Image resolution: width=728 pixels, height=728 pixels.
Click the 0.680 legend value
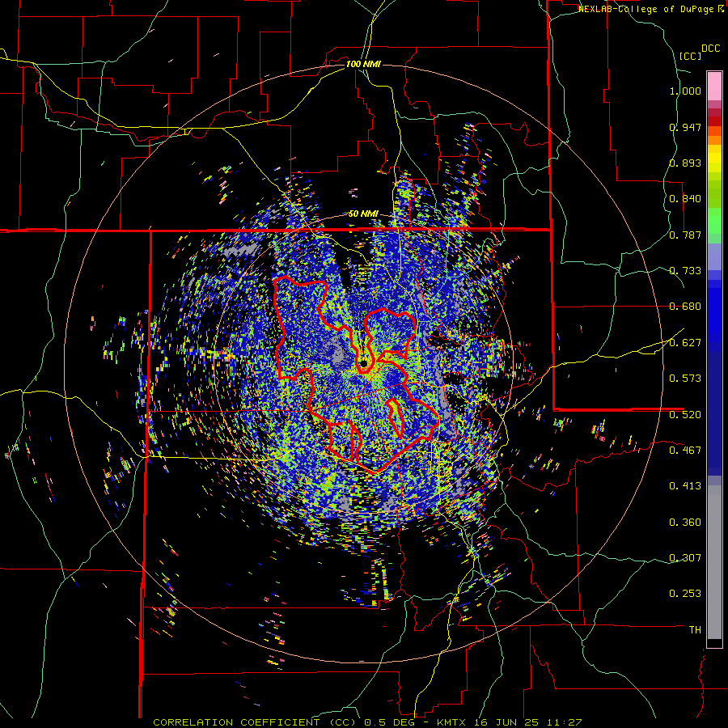(x=685, y=307)
